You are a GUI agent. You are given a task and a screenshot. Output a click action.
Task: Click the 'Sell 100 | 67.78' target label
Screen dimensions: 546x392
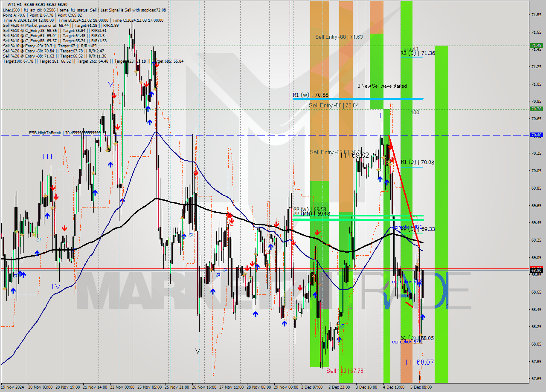(345, 371)
